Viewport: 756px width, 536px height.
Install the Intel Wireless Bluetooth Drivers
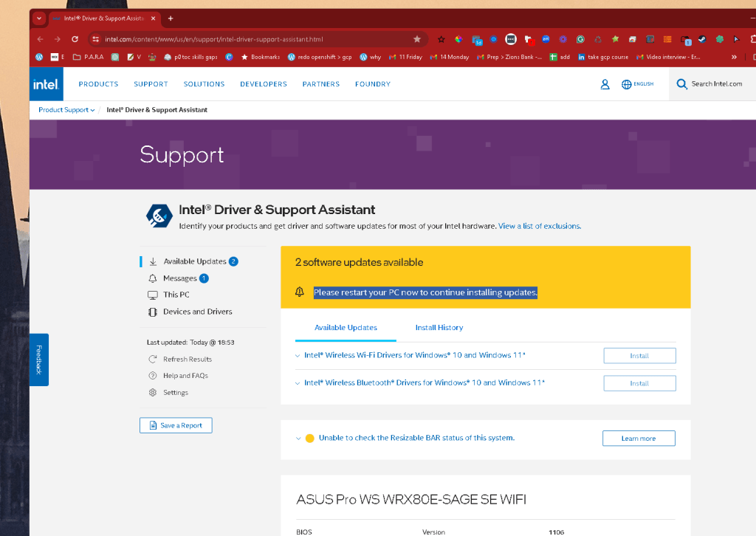pos(639,383)
